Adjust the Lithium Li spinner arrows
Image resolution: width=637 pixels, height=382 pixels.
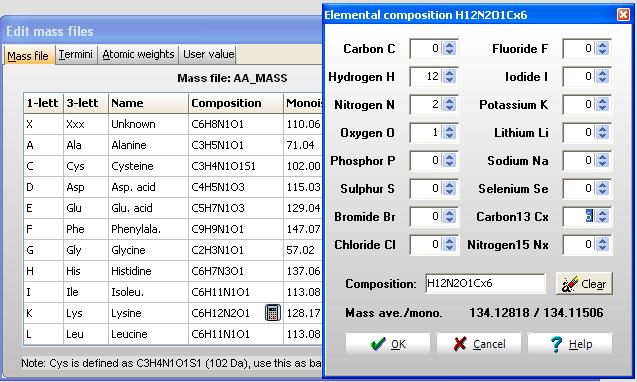[x=602, y=133]
